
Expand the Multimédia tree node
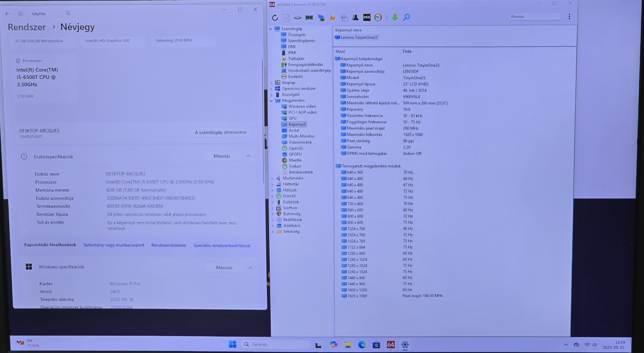click(272, 178)
